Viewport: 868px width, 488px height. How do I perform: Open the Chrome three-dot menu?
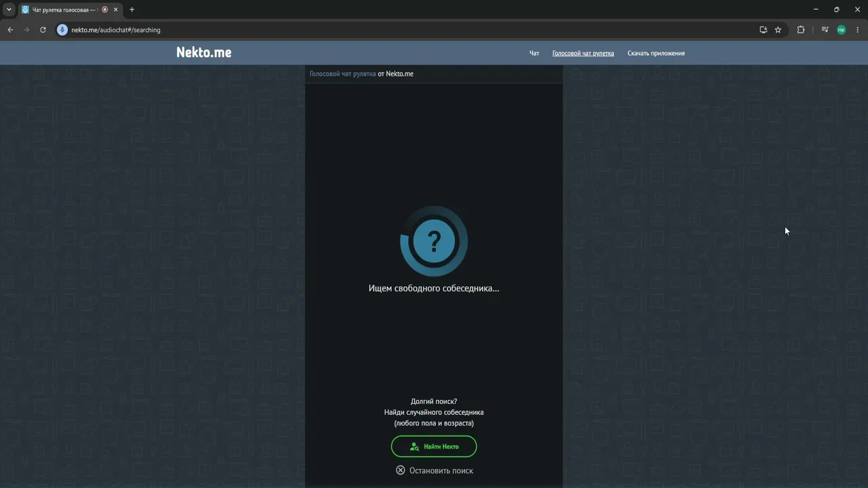[x=858, y=30]
